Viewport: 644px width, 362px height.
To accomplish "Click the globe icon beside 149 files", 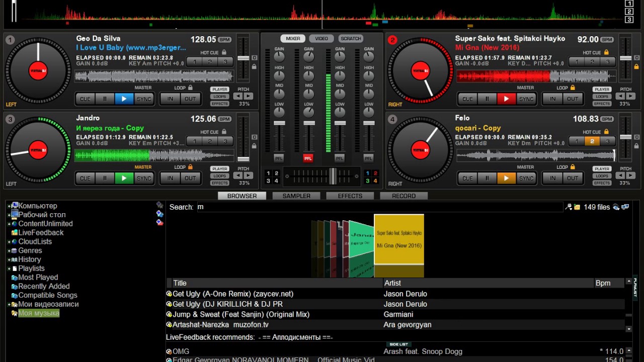I will click(x=616, y=207).
